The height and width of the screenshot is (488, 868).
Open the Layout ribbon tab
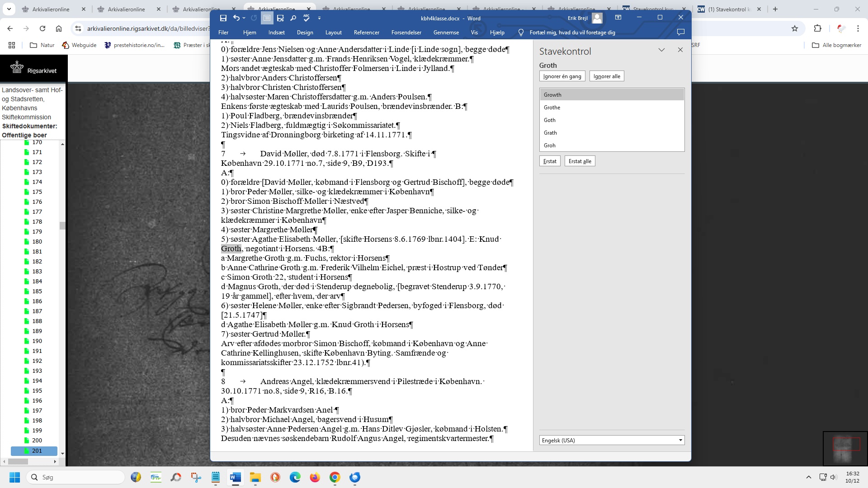pos(333,33)
